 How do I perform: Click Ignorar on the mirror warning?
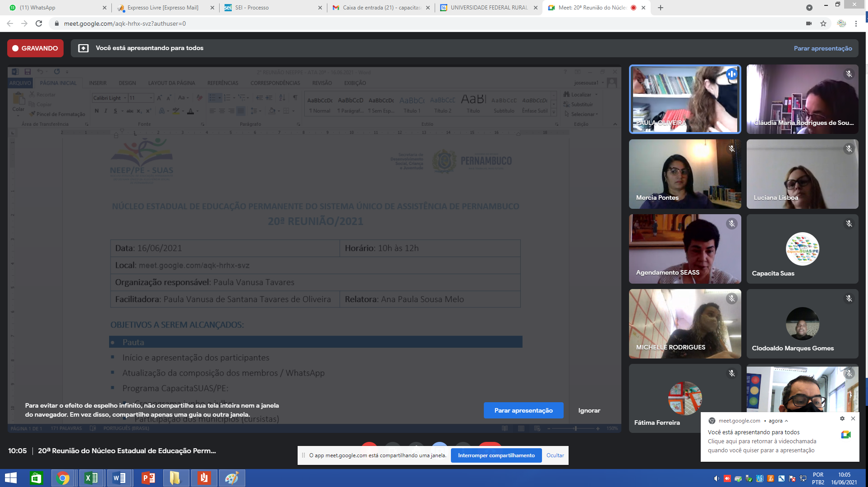point(589,410)
